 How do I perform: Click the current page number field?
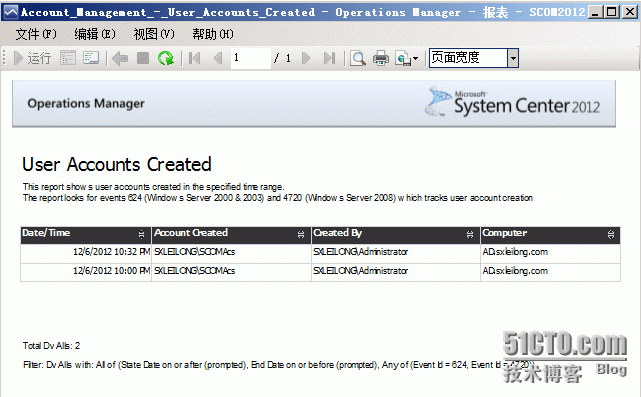251,58
